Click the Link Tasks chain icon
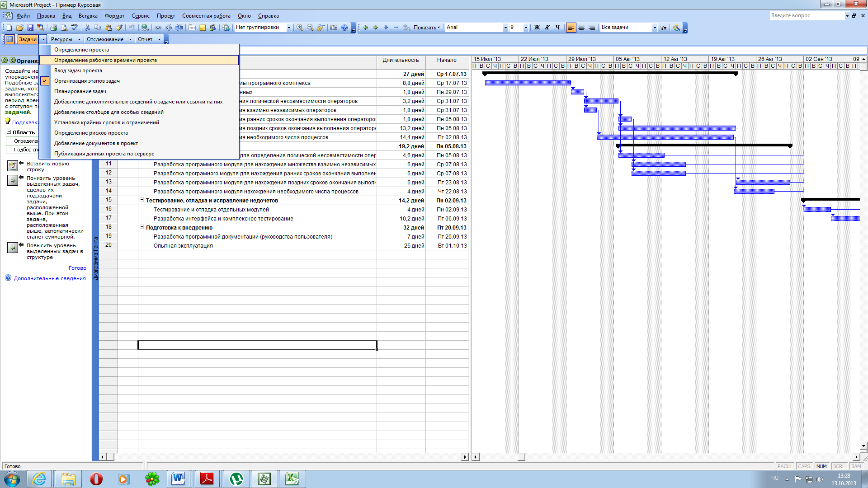868x488 pixels. point(158,28)
